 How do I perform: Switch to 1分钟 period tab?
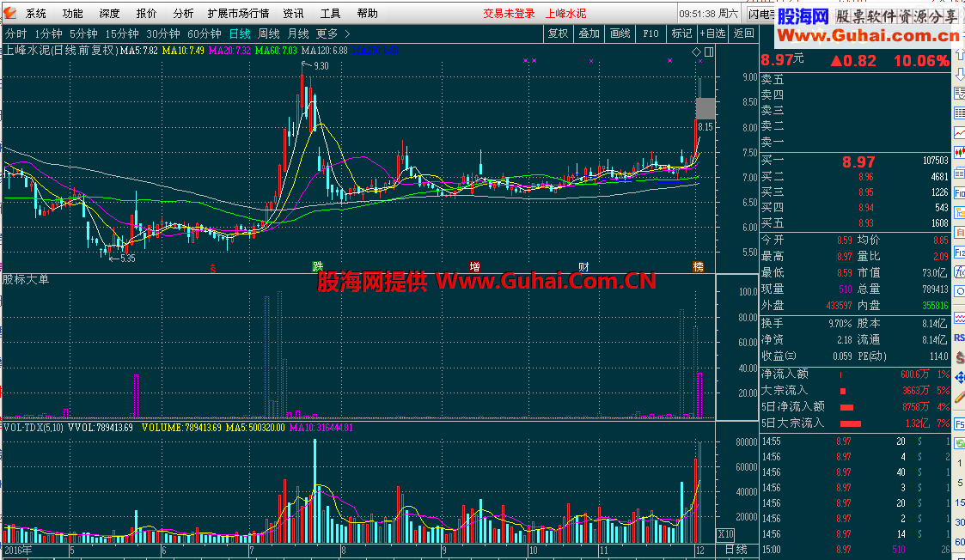click(48, 33)
